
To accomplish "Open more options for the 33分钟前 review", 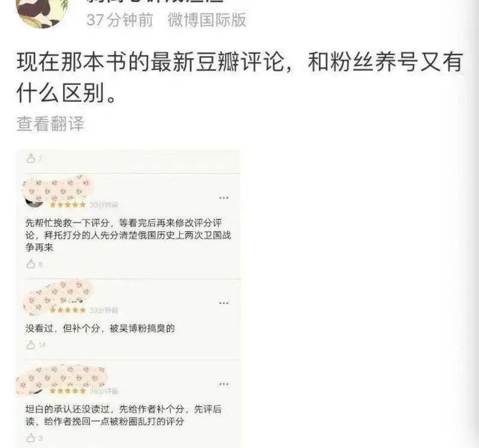I will click(223, 303).
